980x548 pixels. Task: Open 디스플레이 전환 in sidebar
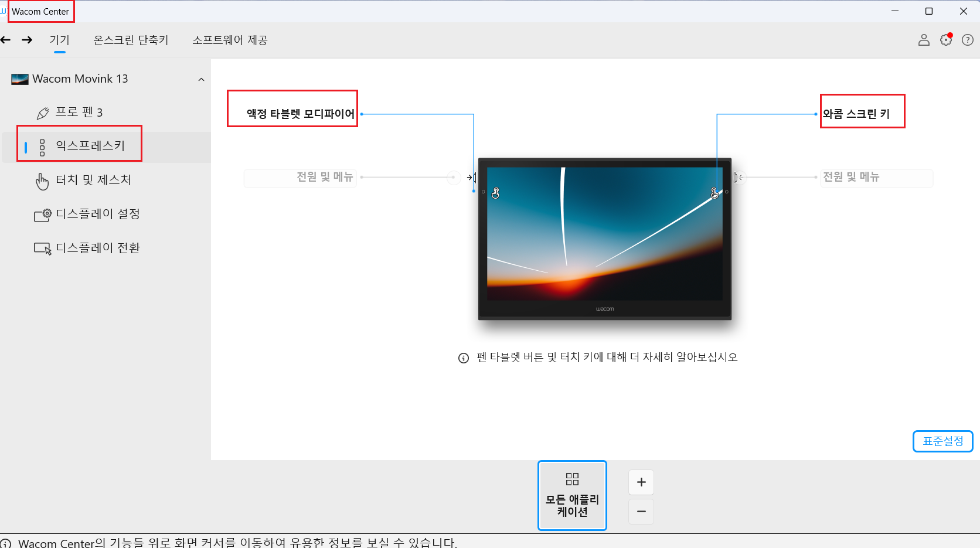coord(98,248)
